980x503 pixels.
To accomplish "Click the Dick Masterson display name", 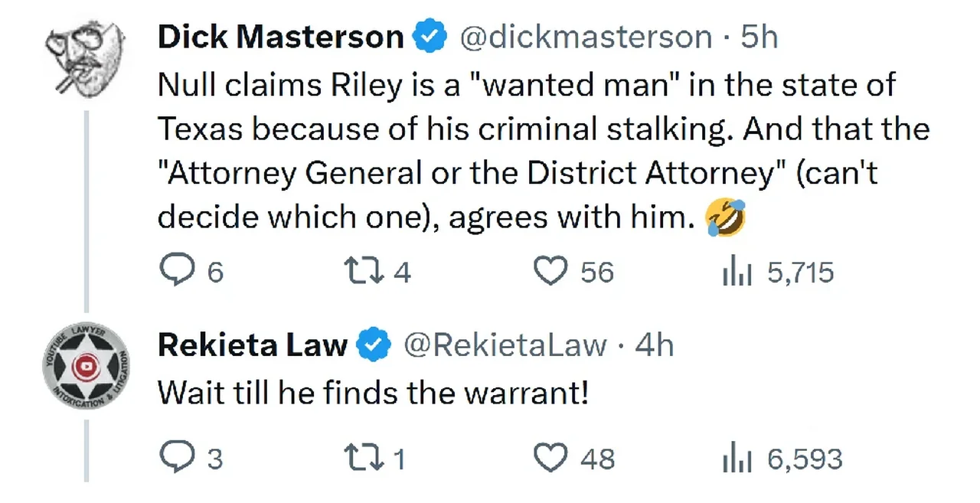I will click(280, 38).
